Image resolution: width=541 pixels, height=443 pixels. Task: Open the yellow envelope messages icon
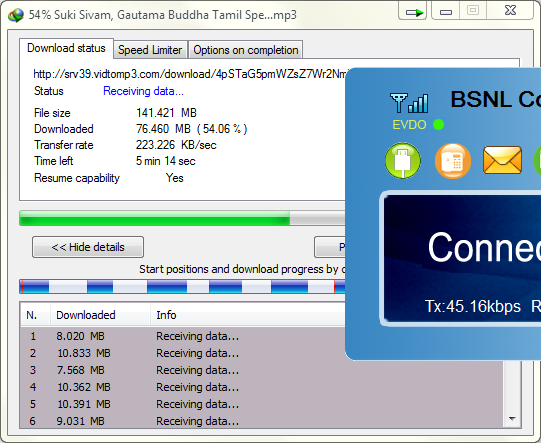click(x=502, y=160)
